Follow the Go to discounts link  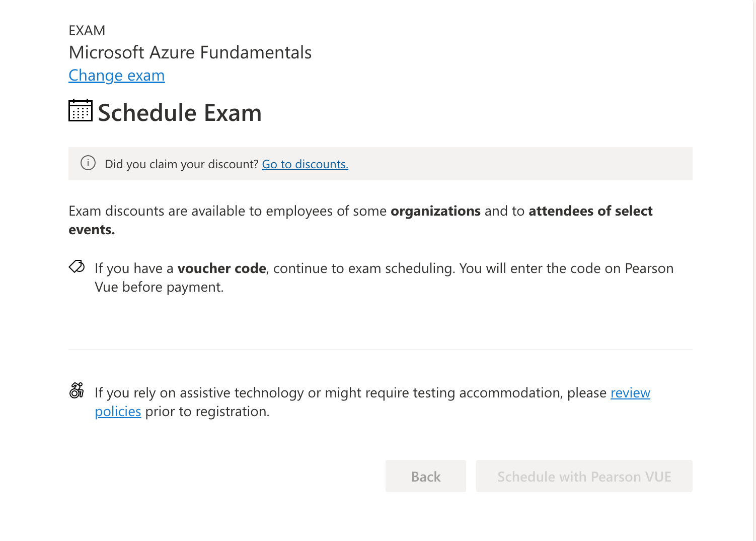click(305, 164)
